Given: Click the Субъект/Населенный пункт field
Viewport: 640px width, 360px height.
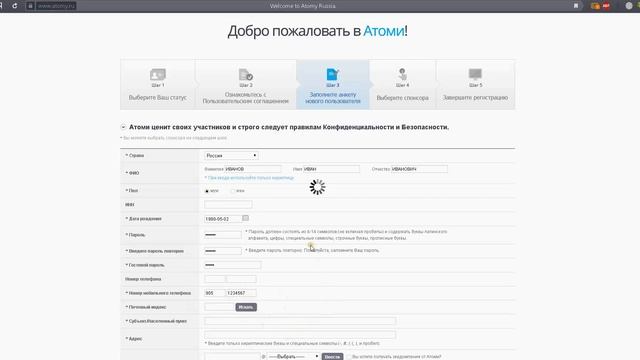Looking at the screenshot, I should [x=300, y=321].
